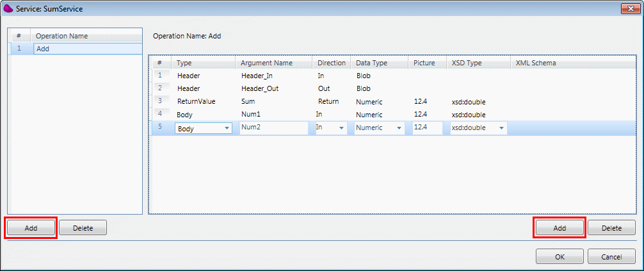644x271 pixels.
Task: Click the In direction cell of Header_In row
Action: [321, 76]
